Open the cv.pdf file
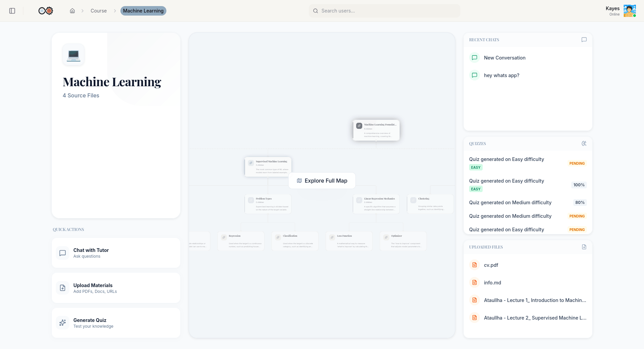Image resolution: width=644 pixels, height=349 pixels. pyautogui.click(x=528, y=265)
